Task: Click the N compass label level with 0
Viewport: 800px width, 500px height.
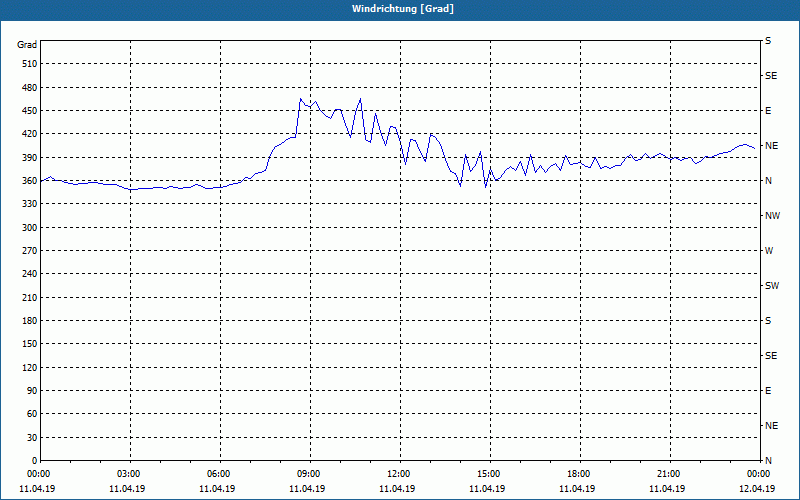Action: pyautogui.click(x=768, y=461)
